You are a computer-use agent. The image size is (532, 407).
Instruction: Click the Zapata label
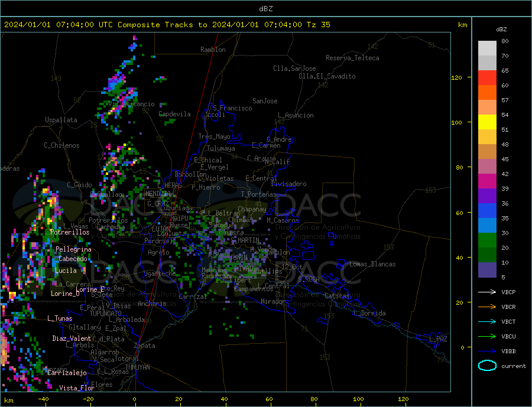coord(145,346)
